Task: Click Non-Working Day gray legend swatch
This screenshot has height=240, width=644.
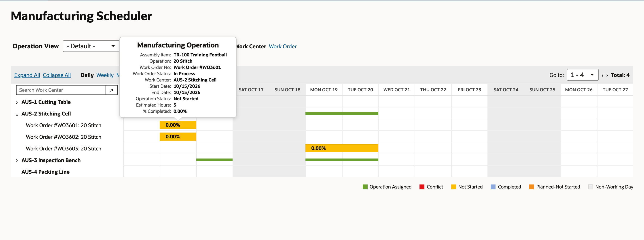Action: coord(591,187)
